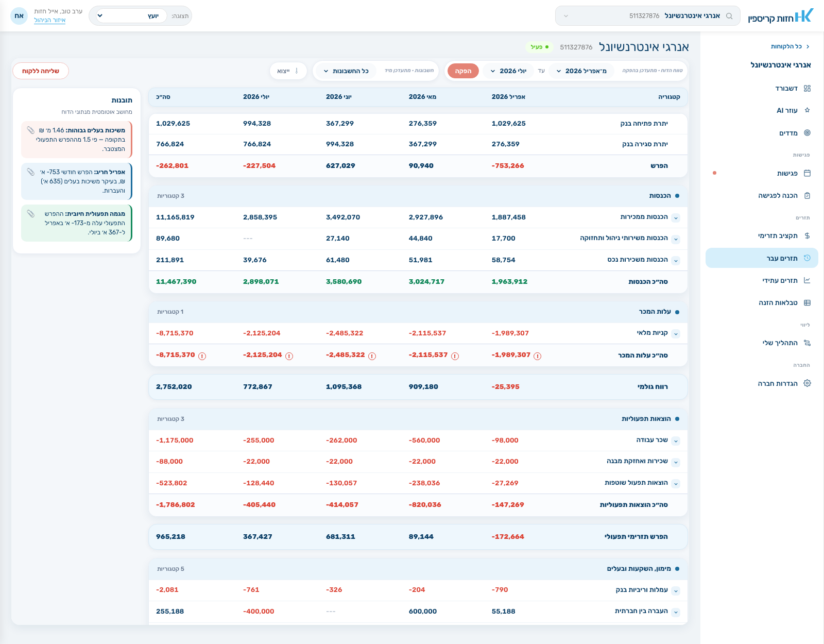Expand the שכר עבודה row
Screen dimensions: 824x644
(676, 441)
